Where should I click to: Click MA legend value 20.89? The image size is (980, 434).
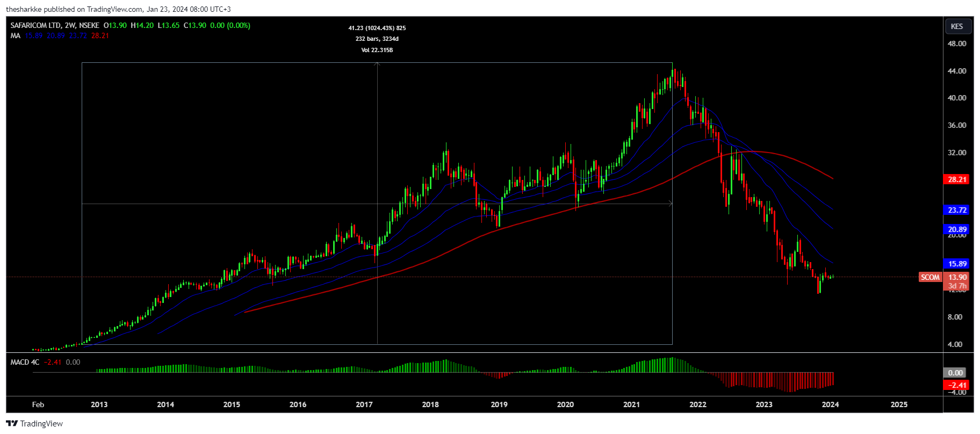tap(55, 36)
